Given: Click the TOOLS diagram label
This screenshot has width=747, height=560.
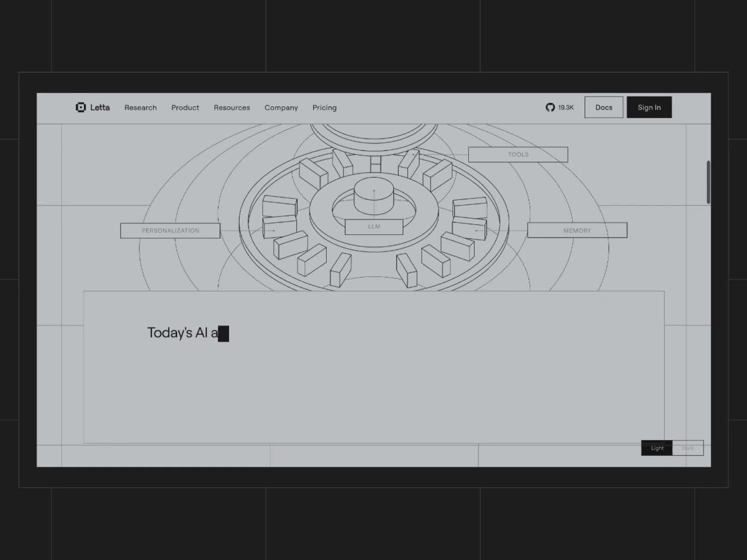Looking at the screenshot, I should pos(518,154).
